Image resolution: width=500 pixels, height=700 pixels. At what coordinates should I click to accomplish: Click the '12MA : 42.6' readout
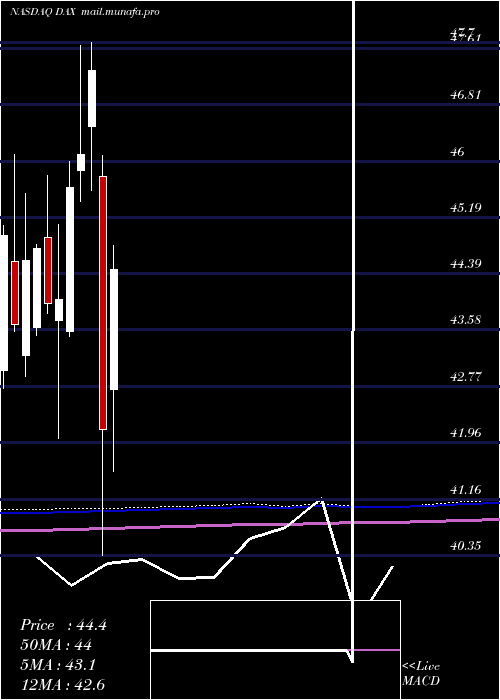pos(62,685)
